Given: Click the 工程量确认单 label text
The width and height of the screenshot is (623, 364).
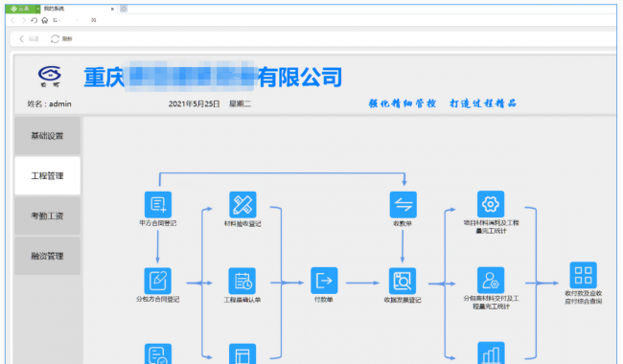Looking at the screenshot, I should pyautogui.click(x=242, y=300).
